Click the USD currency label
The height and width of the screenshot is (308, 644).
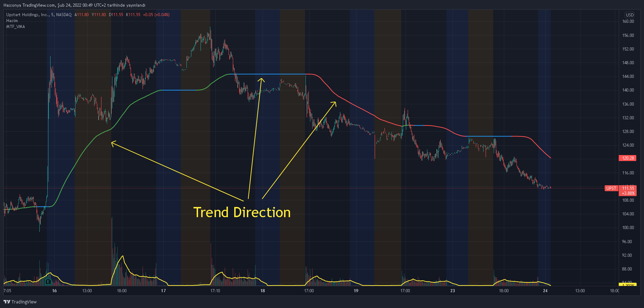[630, 15]
